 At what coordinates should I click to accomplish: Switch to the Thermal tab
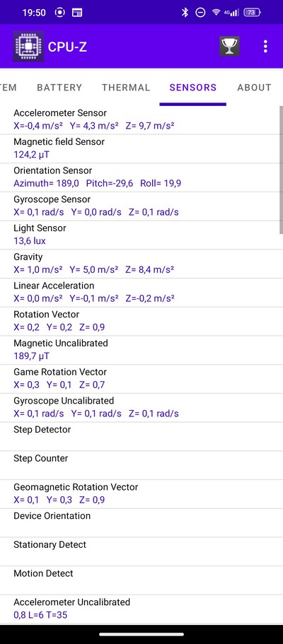pos(126,88)
